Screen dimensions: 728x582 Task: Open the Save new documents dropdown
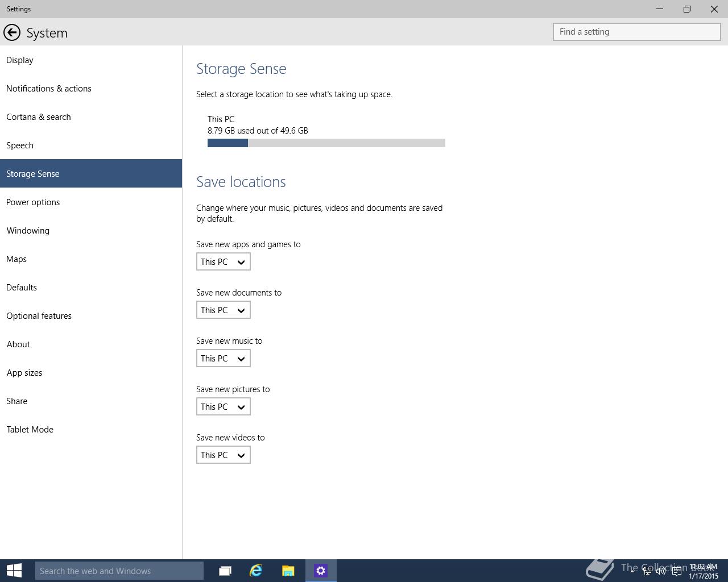coord(224,310)
